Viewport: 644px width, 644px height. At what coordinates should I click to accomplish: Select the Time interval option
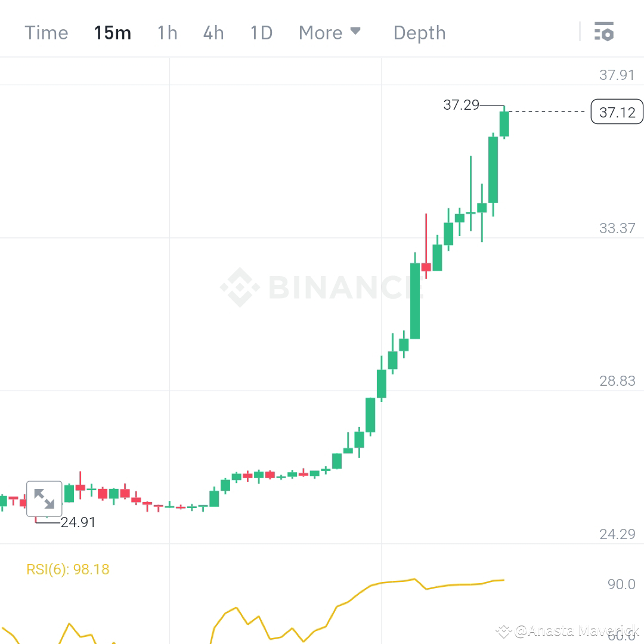(46, 33)
